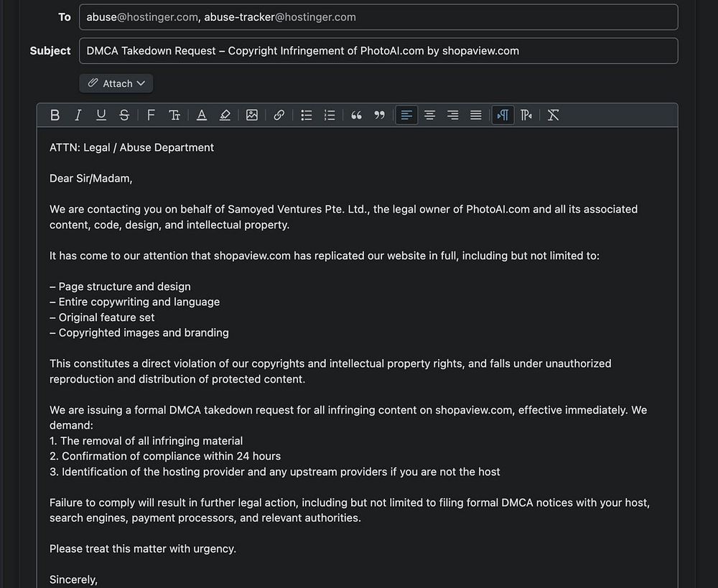Select recipient abuse@hostinger.com

142,17
